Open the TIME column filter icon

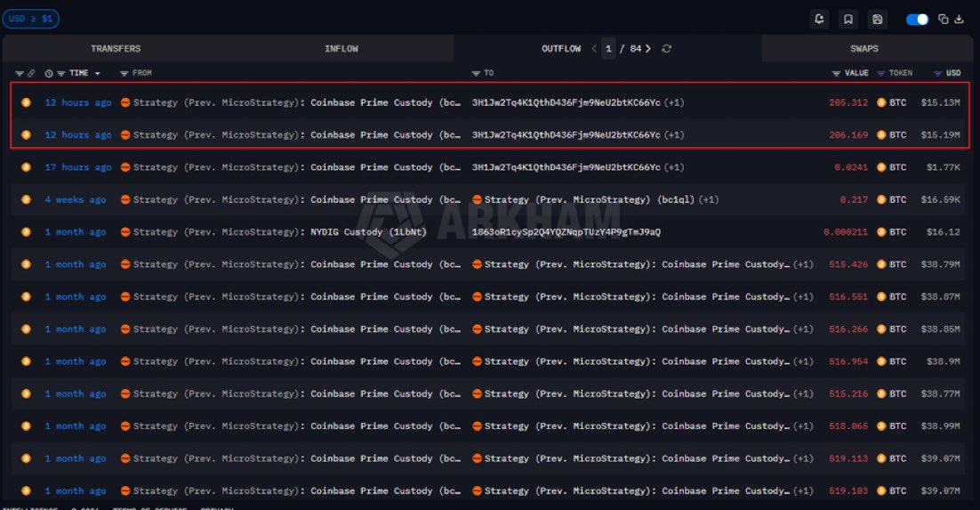coord(61,73)
